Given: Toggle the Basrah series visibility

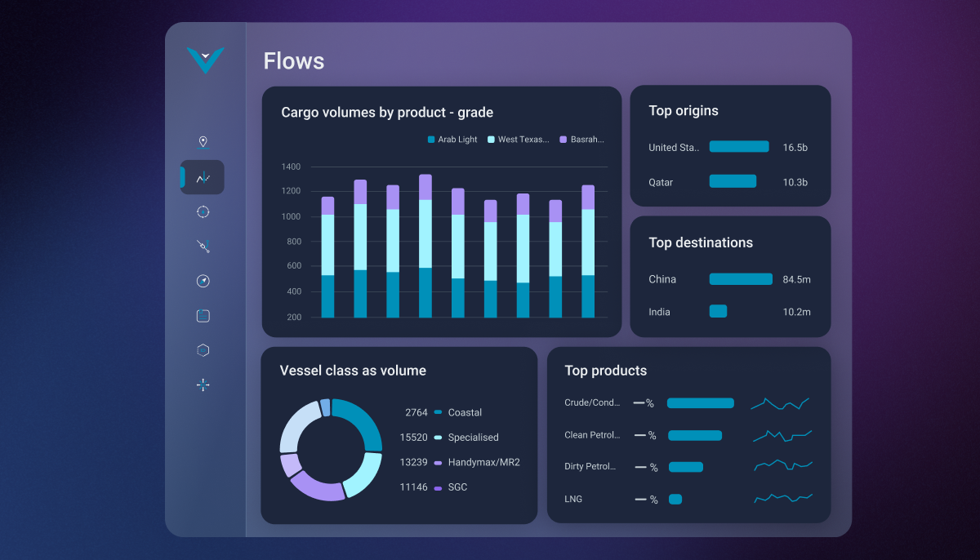Looking at the screenshot, I should click(x=584, y=140).
